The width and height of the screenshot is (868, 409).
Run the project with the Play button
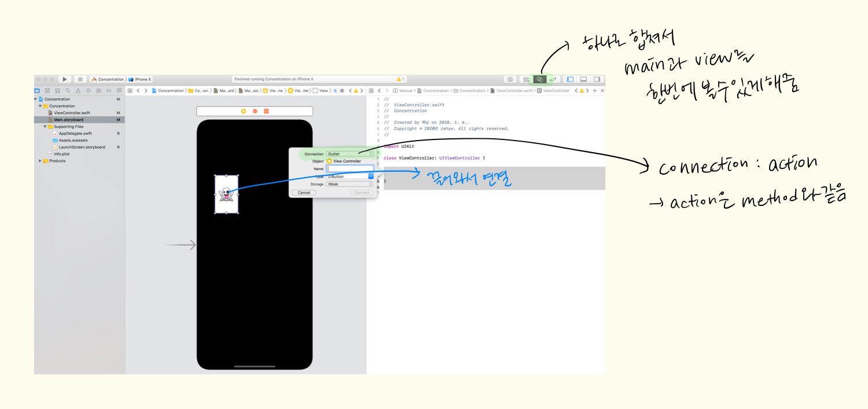pyautogui.click(x=65, y=79)
